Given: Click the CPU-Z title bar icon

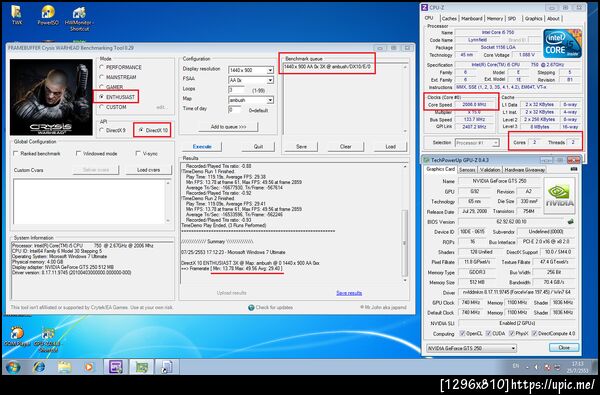Looking at the screenshot, I should coord(424,7).
